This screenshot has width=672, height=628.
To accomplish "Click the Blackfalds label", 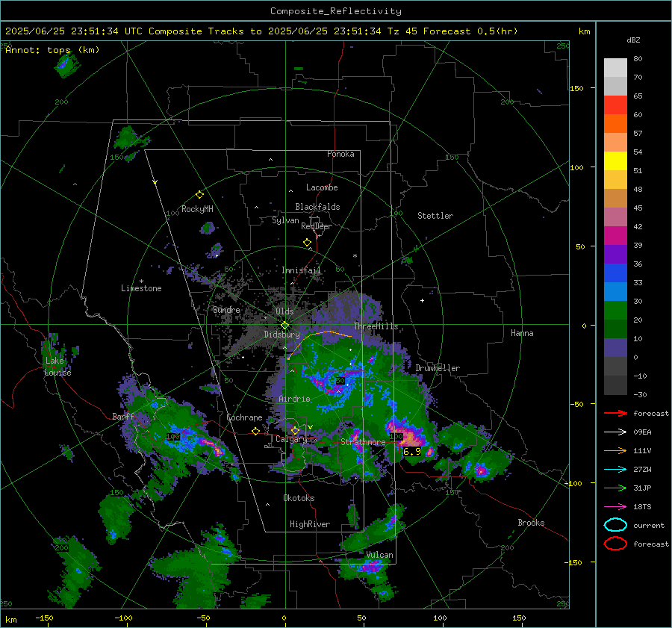I will point(317,207).
